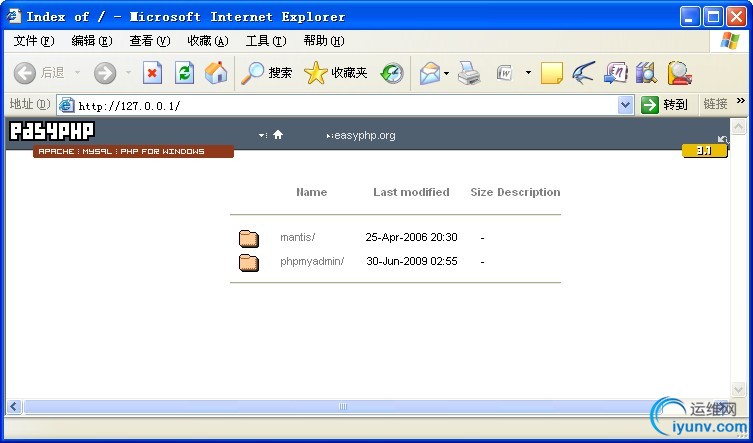
Task: Open the EasyPHP header dropdown arrow
Action: 262,135
